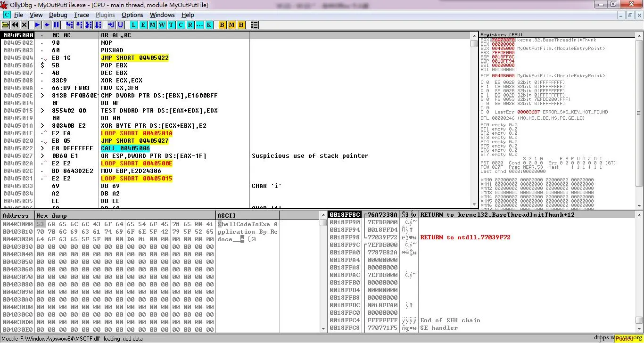644x343 pixels.
Task: Select the PUSHAD instruction row
Action: 236,50
